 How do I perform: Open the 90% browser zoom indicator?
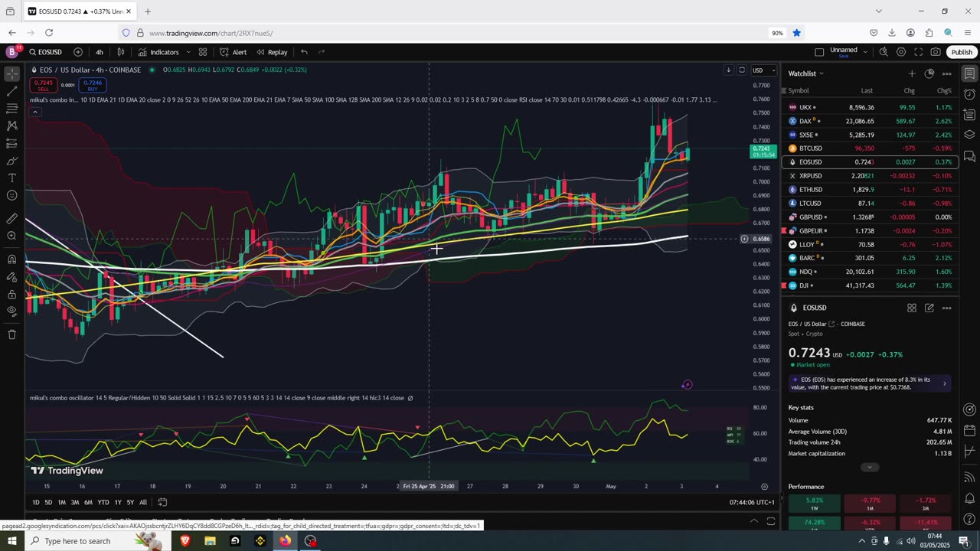pos(776,33)
